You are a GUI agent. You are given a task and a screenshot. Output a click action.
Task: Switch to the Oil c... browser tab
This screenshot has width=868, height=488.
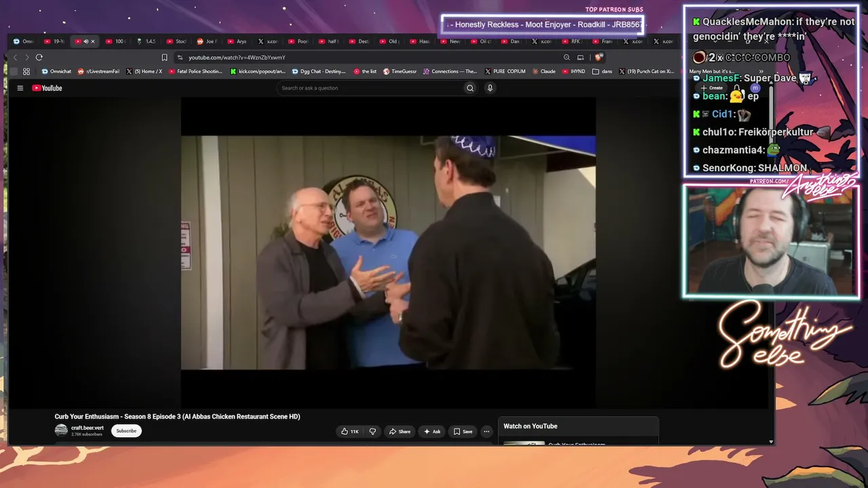[x=482, y=41]
